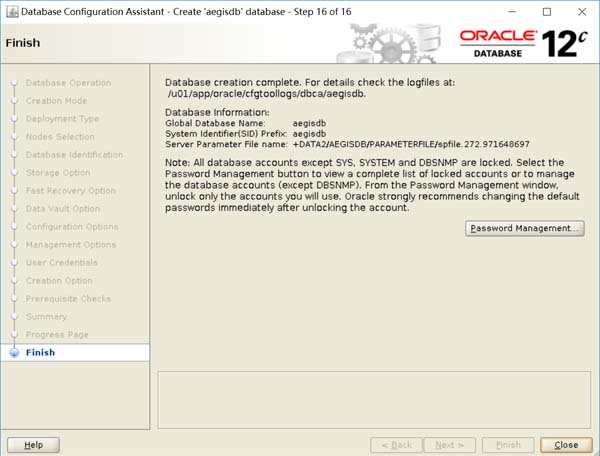Select the Data Vault Option step

(63, 208)
